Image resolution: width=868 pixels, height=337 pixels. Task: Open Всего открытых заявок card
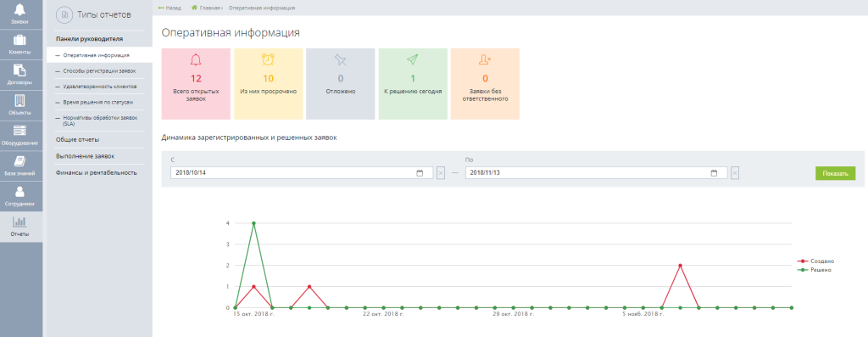click(196, 84)
